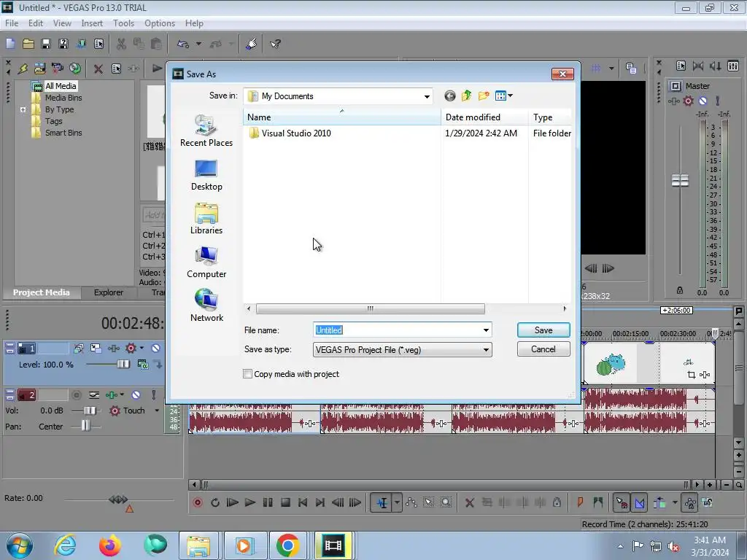Viewport: 747px width, 560px height.
Task: Click the Record button in transport bar
Action: point(198,502)
